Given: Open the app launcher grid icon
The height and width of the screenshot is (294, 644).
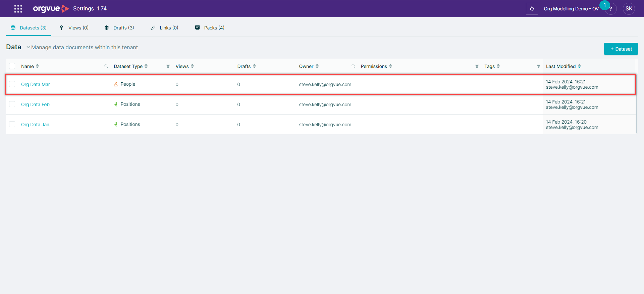Looking at the screenshot, I should click(x=18, y=9).
